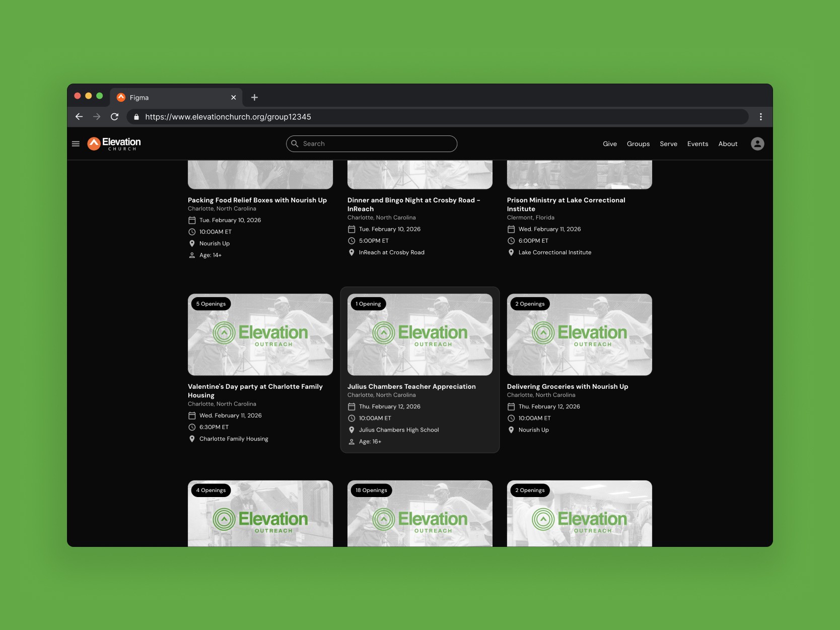
Task: Click the browser back arrow
Action: pyautogui.click(x=79, y=117)
